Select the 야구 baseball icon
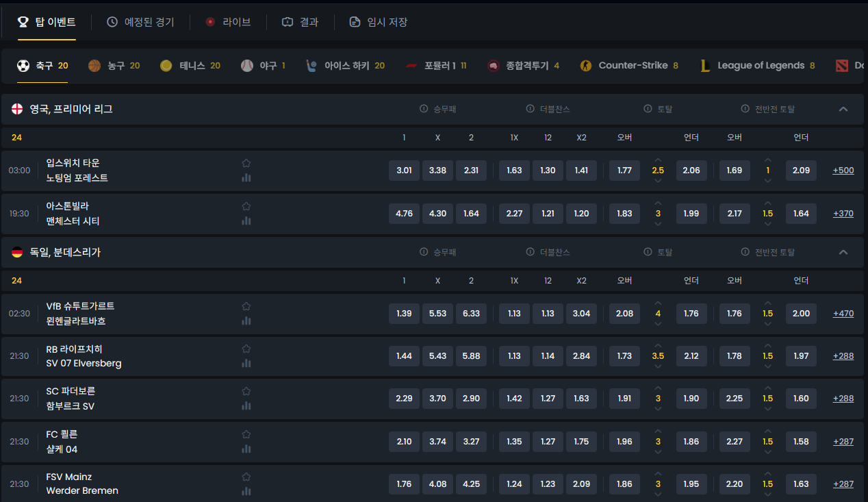Screen dimensions: 868x502 pyautogui.click(x=247, y=66)
